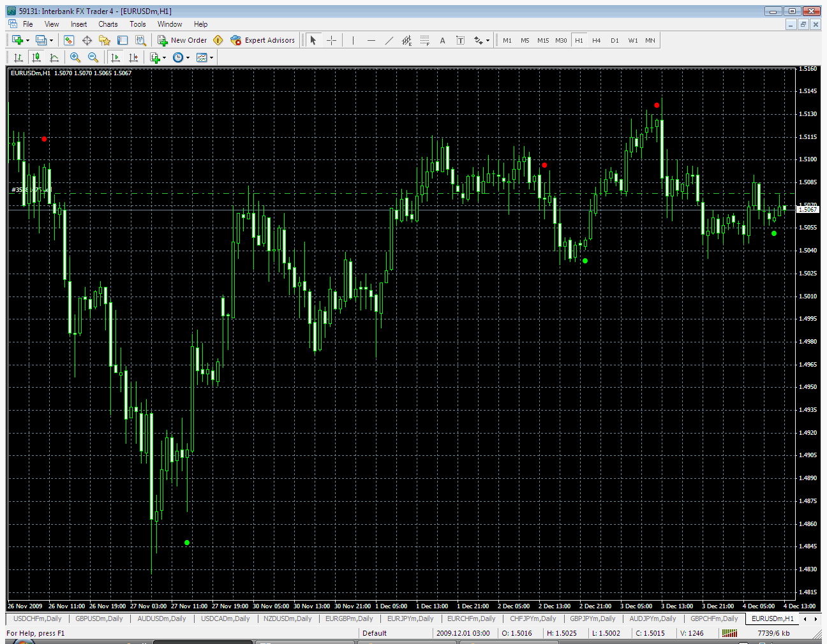Switch to EURJPYm,Daily chart tab

410,618
